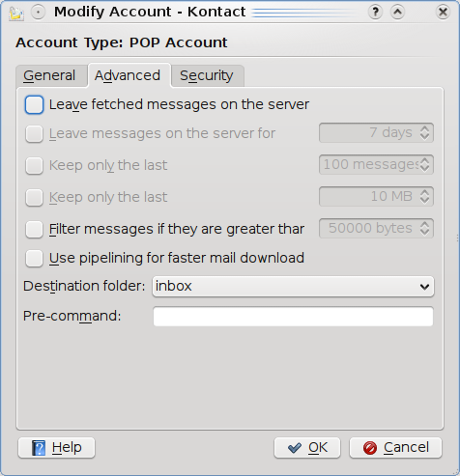460x476 pixels.
Task: Click the 7 days spinbox arrows
Action: (424, 132)
